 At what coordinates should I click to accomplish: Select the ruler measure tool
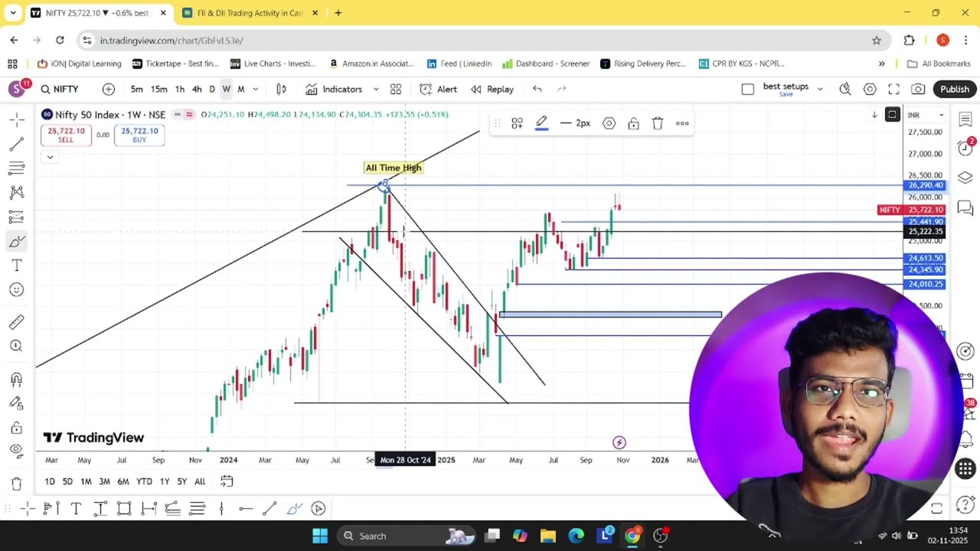pyautogui.click(x=16, y=322)
